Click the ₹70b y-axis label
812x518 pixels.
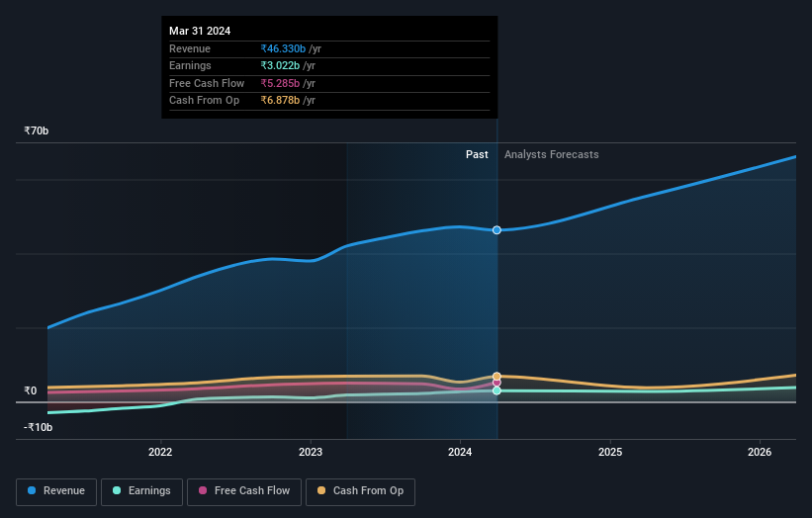(37, 130)
